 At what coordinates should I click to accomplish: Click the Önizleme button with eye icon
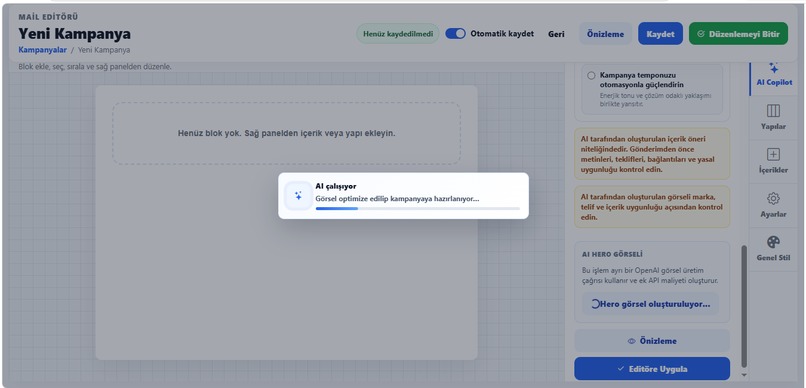[x=652, y=341]
